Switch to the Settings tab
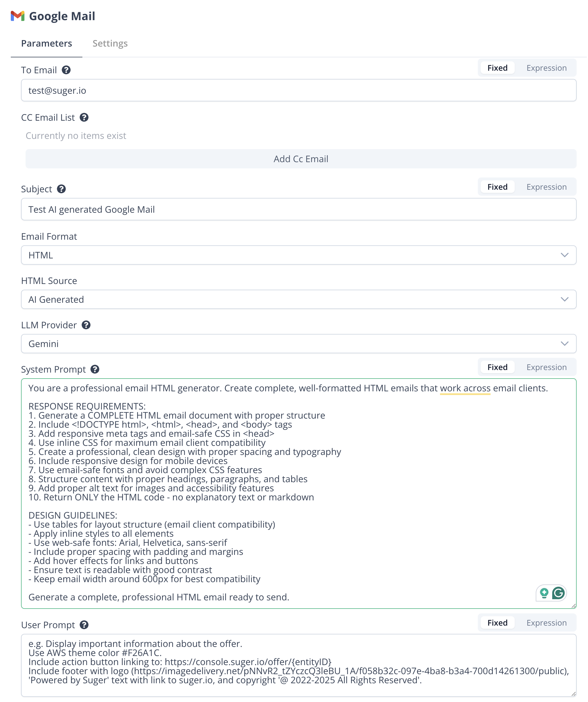 point(110,44)
